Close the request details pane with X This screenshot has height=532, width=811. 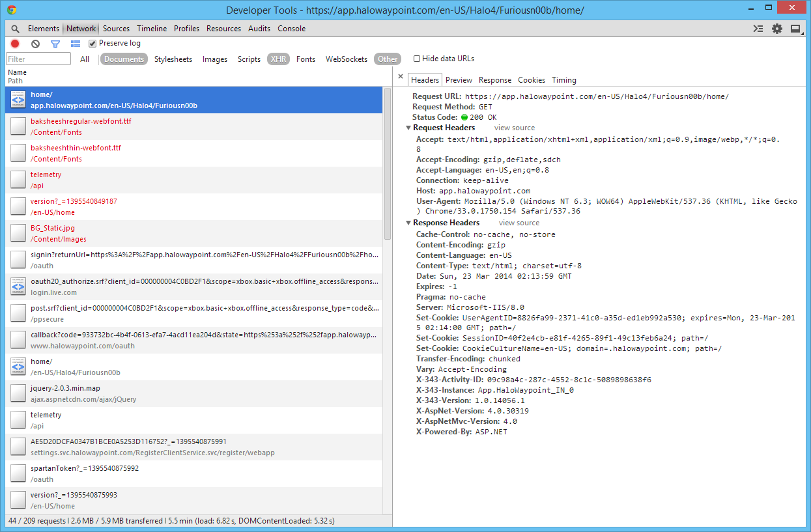coord(401,77)
